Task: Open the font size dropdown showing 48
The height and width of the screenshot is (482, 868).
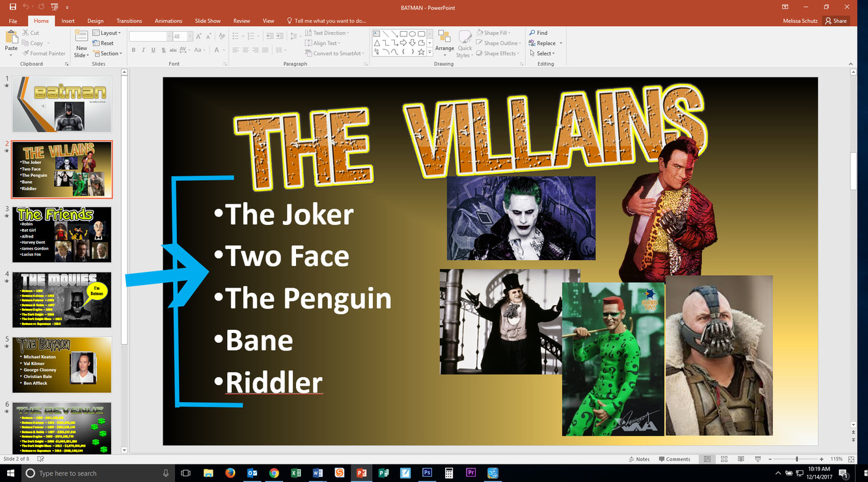Action: [189, 36]
